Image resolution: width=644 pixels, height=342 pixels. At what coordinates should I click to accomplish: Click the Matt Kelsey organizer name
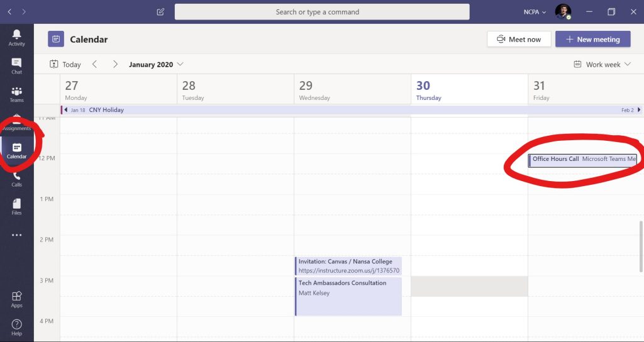[314, 293]
